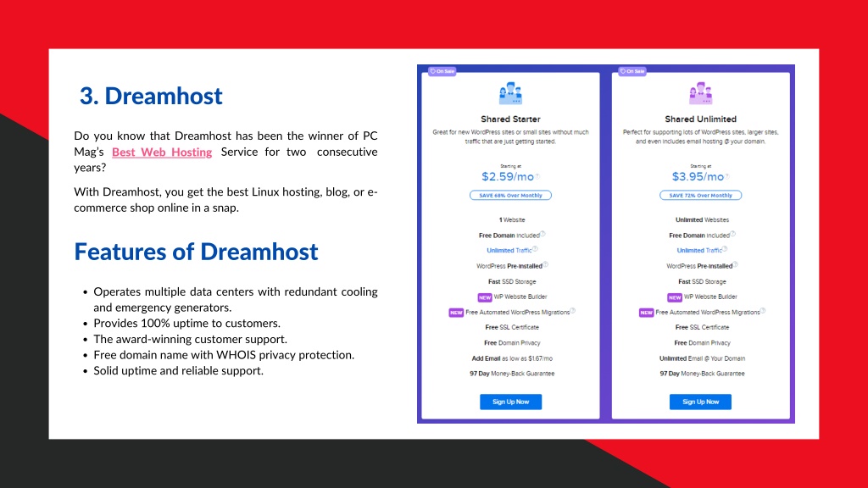The width and height of the screenshot is (868, 488).
Task: Click Sign Up Now under Shared Unlimited
Action: [700, 402]
